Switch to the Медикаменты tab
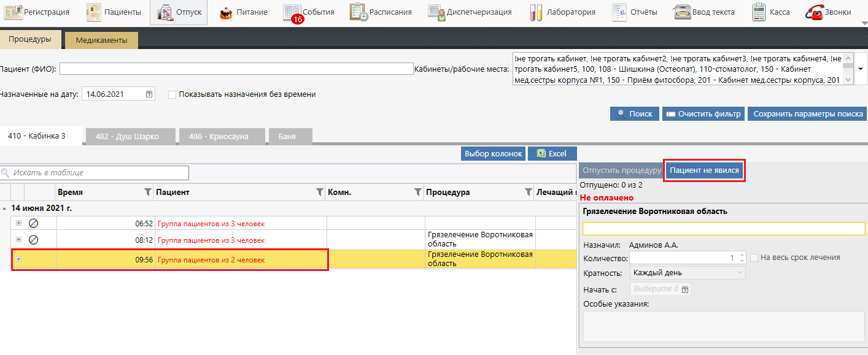The height and width of the screenshot is (355, 868). click(x=101, y=40)
